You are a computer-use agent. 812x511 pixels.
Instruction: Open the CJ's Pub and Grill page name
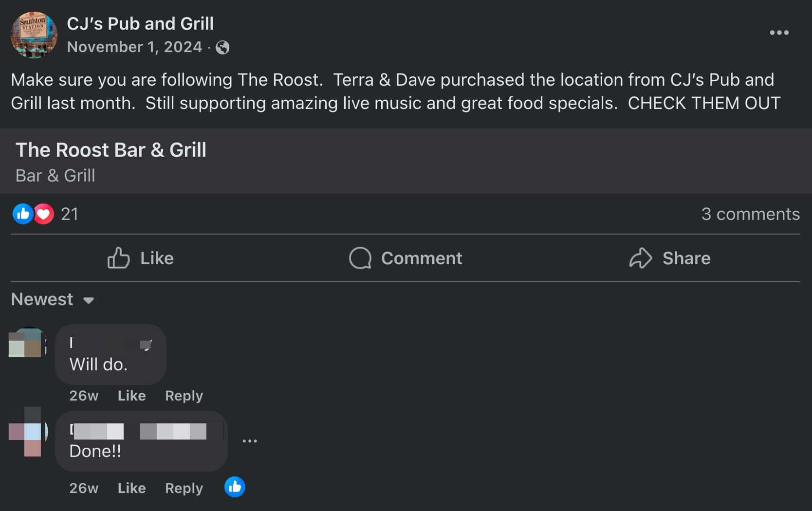point(141,23)
